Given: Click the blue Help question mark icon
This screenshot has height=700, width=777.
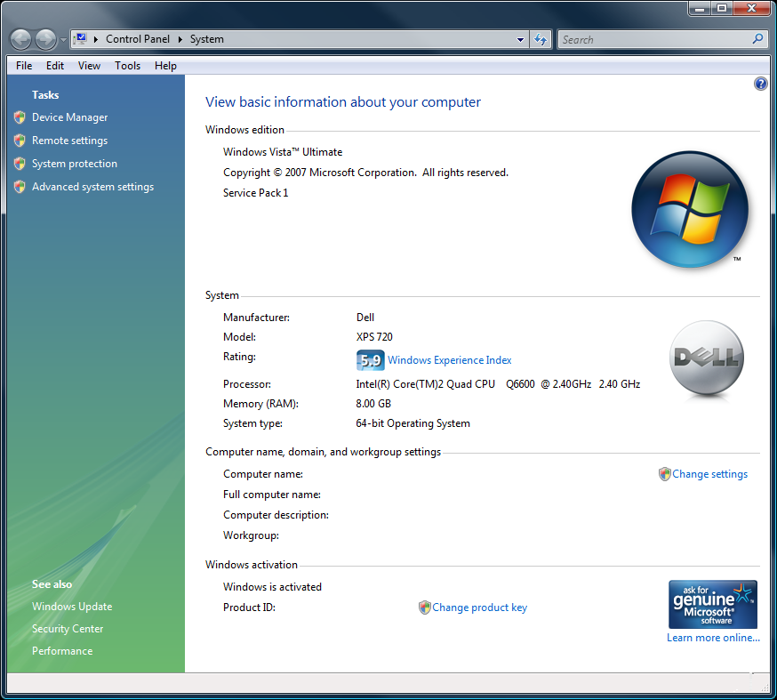Looking at the screenshot, I should (760, 84).
